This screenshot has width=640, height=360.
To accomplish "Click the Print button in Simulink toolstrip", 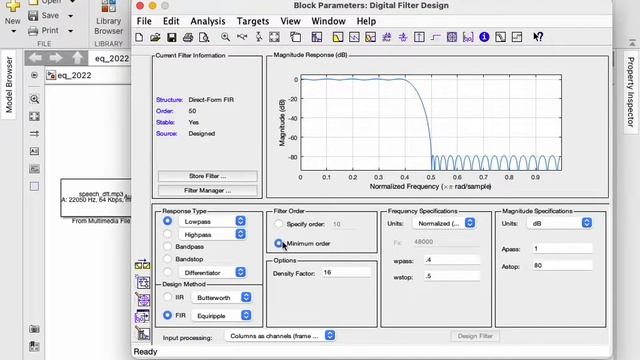I will pos(44,31).
